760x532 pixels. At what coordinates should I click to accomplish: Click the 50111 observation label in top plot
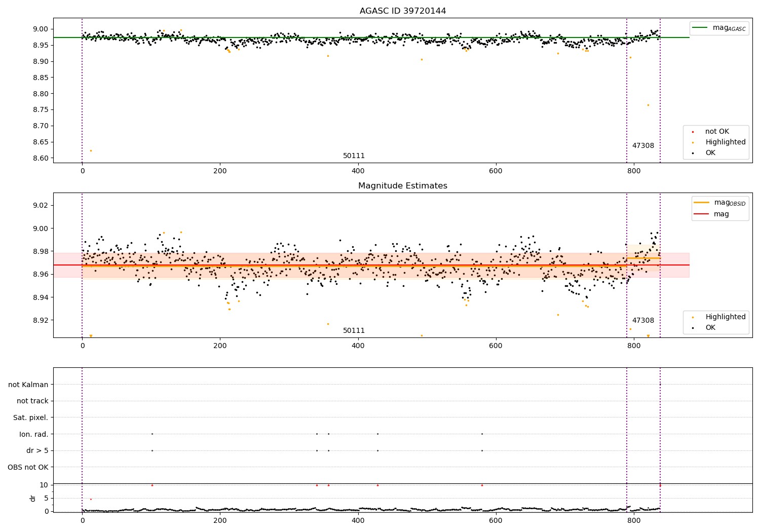pos(354,156)
